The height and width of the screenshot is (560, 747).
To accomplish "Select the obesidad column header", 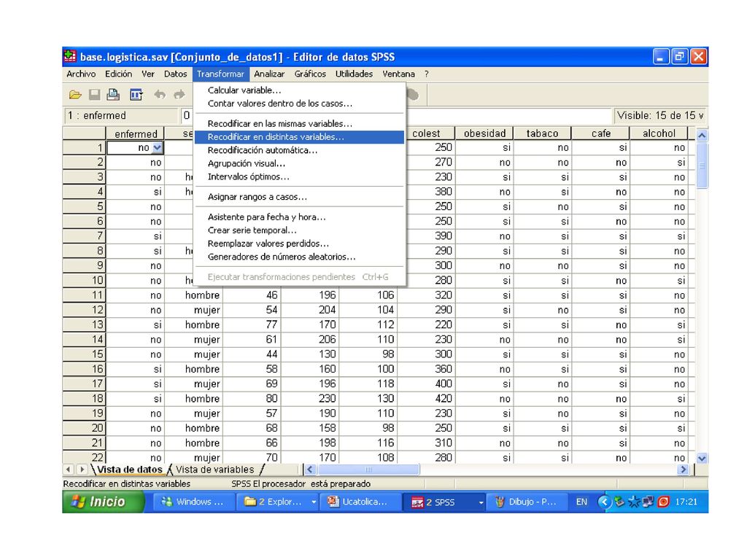I will 484,133.
